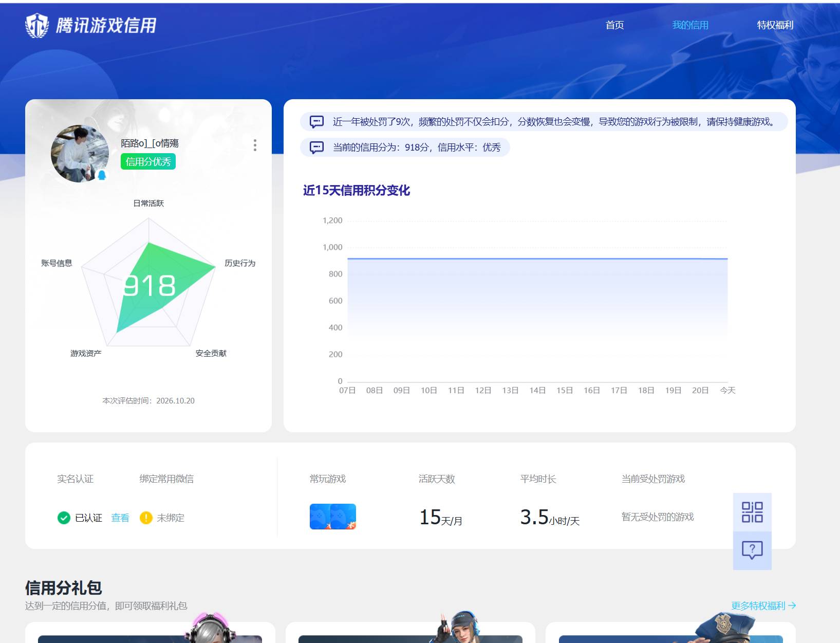Click the 15天/月 active days value
The image size is (840, 643).
[440, 517]
